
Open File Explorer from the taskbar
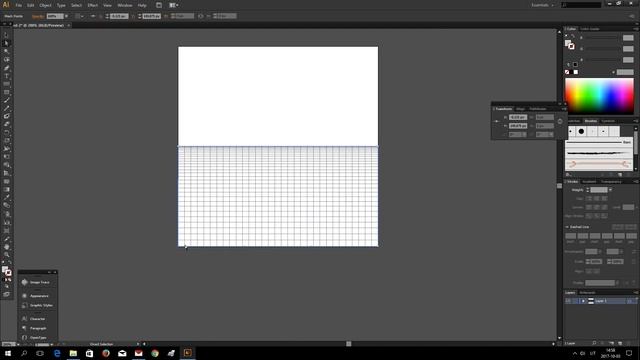point(73,353)
